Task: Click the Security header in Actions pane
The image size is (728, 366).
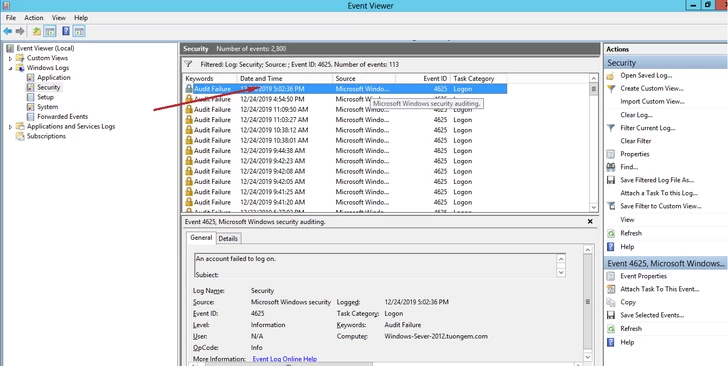Action: tap(665, 63)
